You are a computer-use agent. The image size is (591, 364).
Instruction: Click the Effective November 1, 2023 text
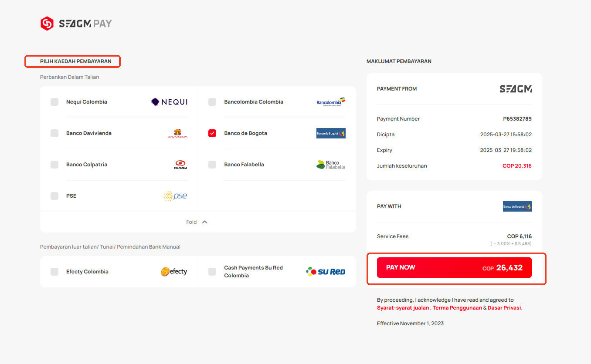(x=410, y=324)
